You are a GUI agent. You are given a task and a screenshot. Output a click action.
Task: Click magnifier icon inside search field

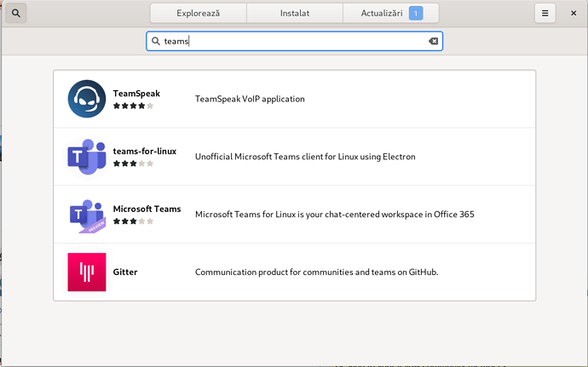point(156,41)
